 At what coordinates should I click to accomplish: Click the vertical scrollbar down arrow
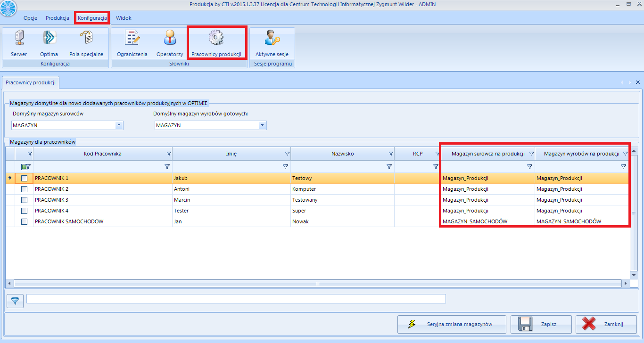click(x=634, y=275)
